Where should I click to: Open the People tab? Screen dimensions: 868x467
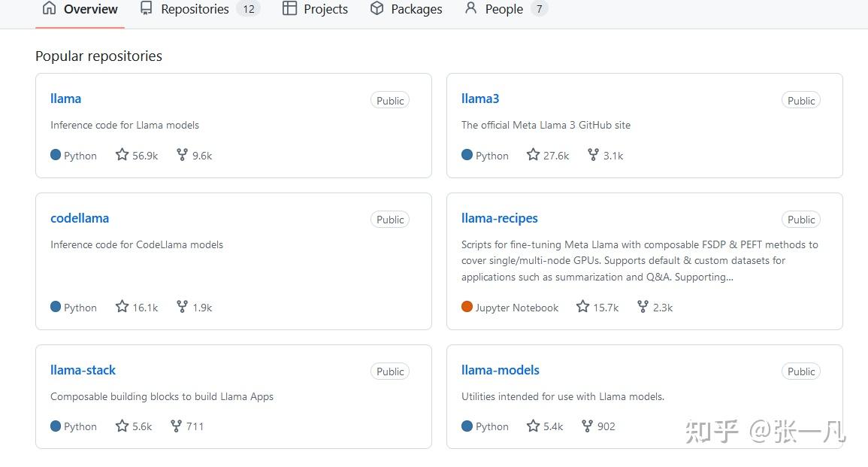tap(494, 9)
